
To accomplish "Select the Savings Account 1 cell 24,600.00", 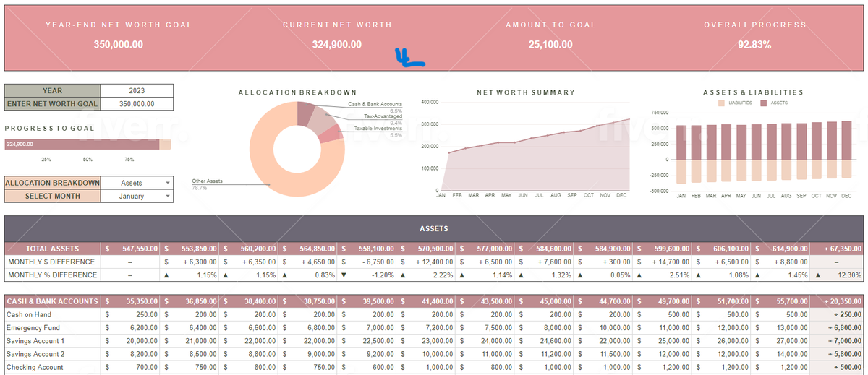I will click(544, 341).
